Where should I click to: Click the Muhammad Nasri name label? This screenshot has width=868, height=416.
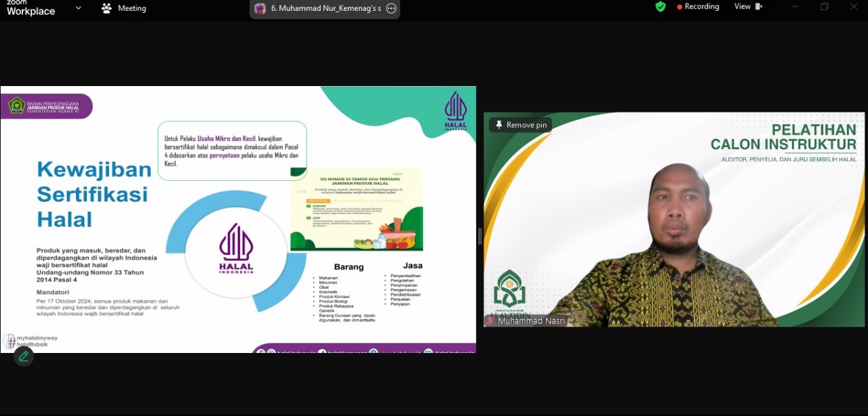[531, 321]
